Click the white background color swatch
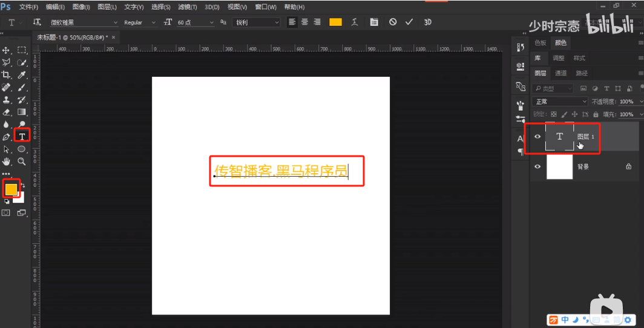Screen dimensions: 644x328 coord(20,198)
